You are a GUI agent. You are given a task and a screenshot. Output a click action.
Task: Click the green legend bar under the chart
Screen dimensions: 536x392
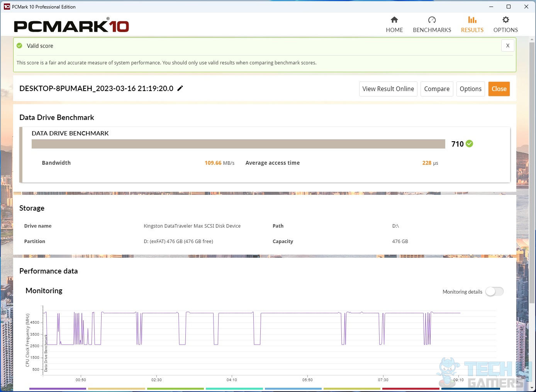[x=175, y=389]
